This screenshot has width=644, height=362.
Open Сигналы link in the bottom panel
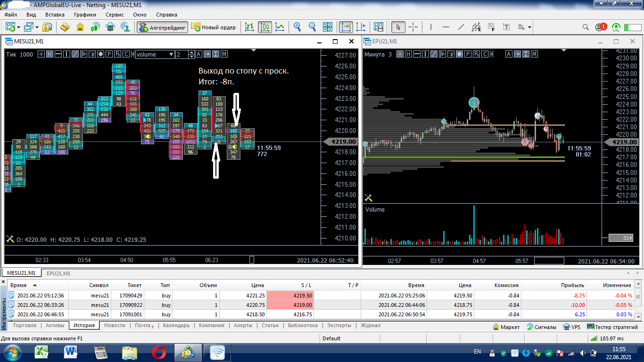pos(542,327)
